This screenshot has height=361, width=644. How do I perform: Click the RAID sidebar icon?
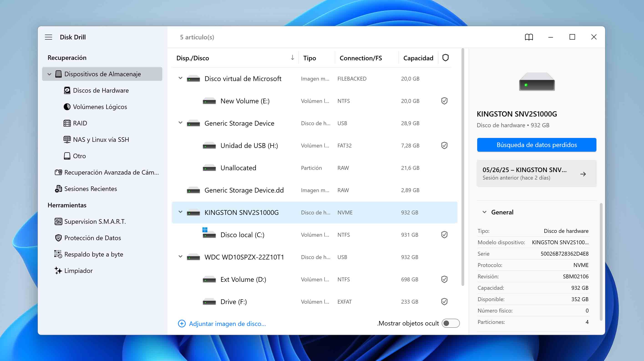click(x=67, y=123)
